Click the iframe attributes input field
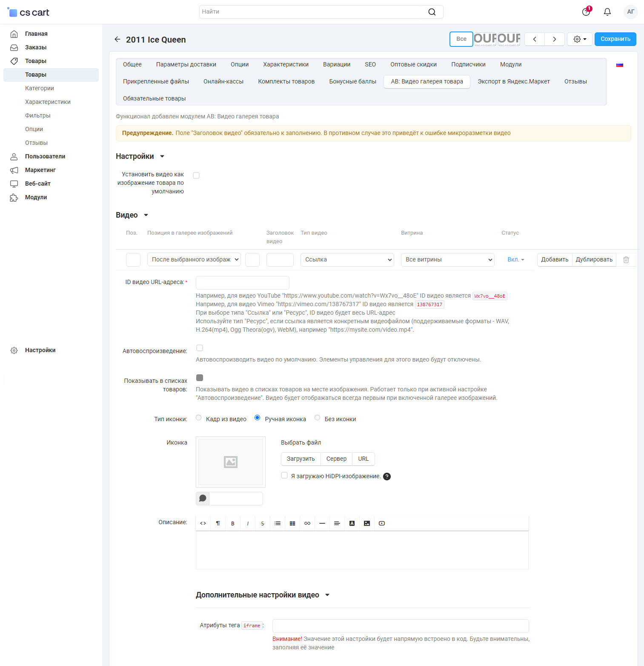644x666 pixels. click(401, 626)
